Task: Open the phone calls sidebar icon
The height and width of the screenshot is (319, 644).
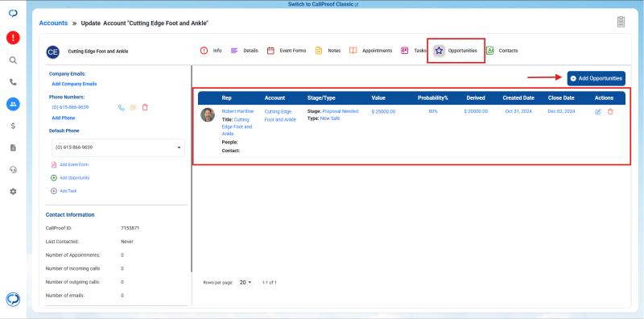Action: 13,82
